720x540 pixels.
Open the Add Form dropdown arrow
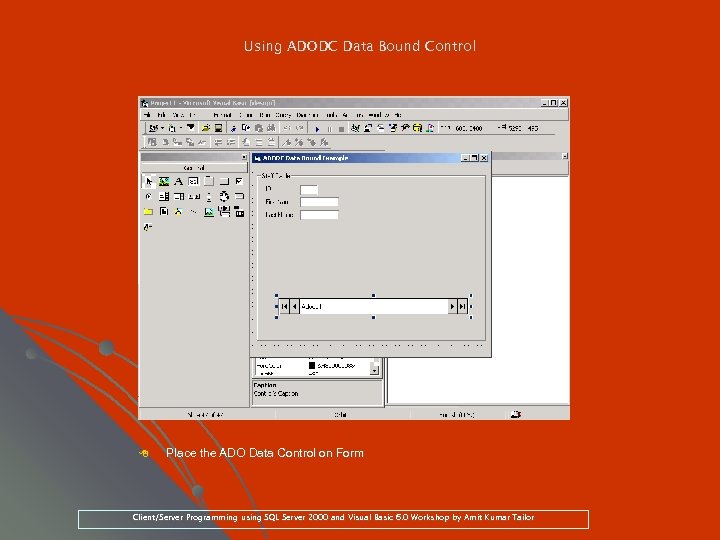(x=181, y=128)
